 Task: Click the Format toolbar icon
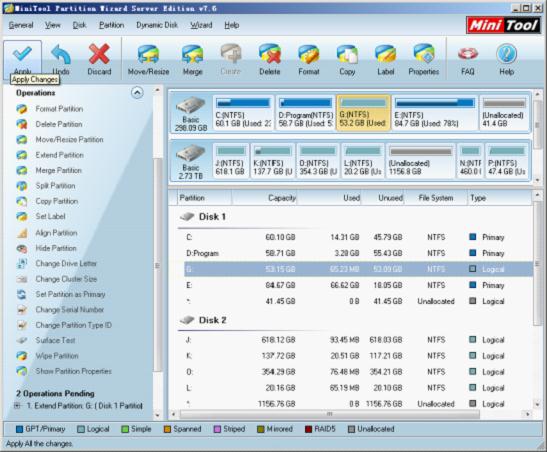pos(309,55)
